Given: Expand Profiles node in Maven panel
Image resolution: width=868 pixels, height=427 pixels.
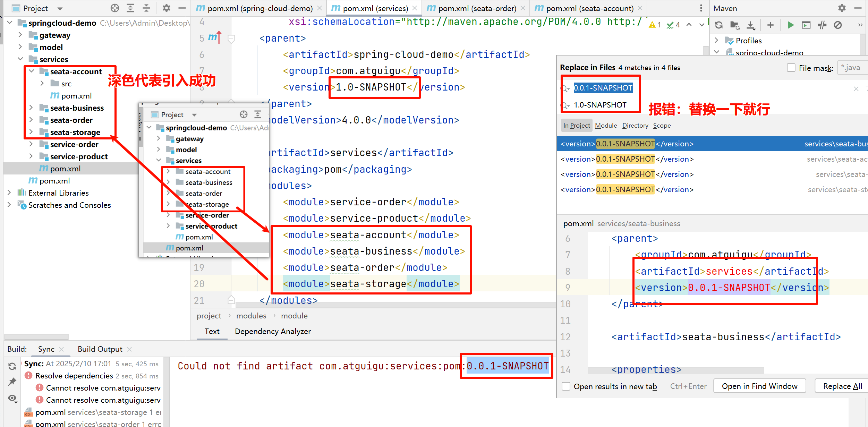Looking at the screenshot, I should pyautogui.click(x=716, y=41).
